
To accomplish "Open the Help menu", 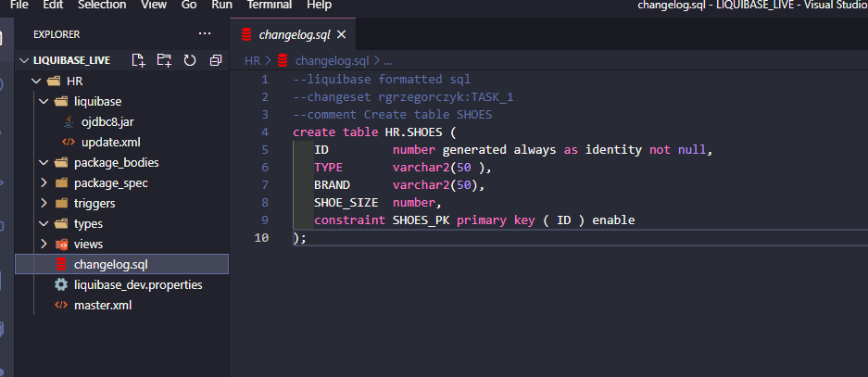I will pos(319,5).
